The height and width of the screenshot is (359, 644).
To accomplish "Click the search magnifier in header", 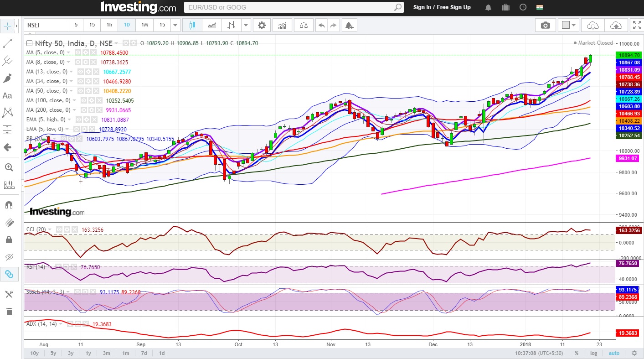I will tap(398, 7).
